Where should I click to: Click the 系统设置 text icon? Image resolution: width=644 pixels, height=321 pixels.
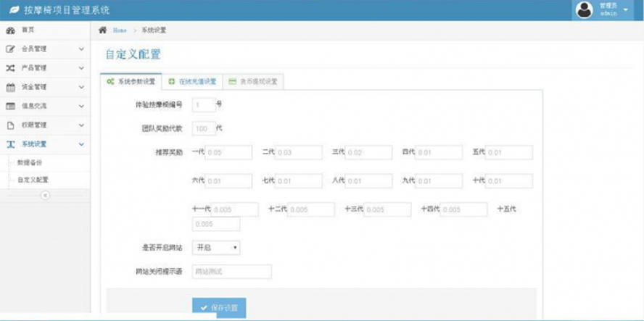coord(10,144)
